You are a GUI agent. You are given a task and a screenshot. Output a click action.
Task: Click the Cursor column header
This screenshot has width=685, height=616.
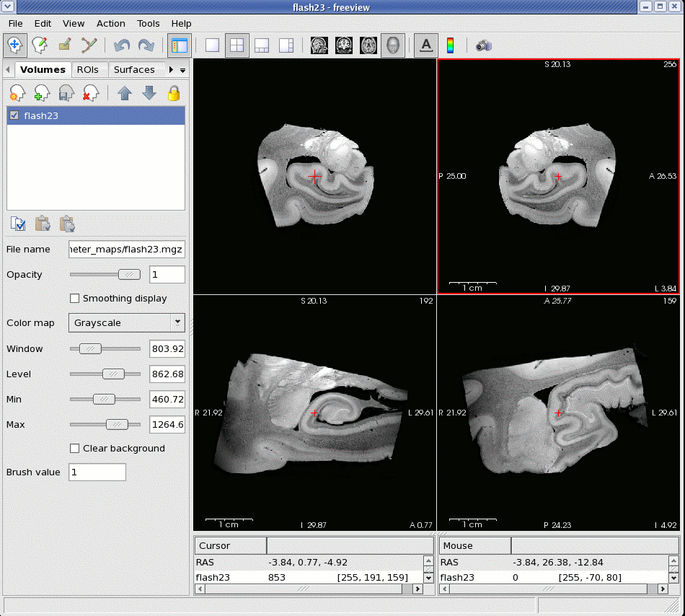click(x=230, y=546)
